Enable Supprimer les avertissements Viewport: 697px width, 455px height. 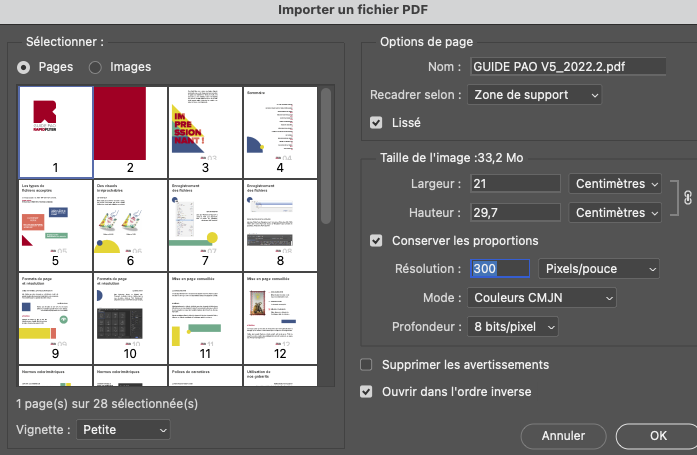coord(366,365)
